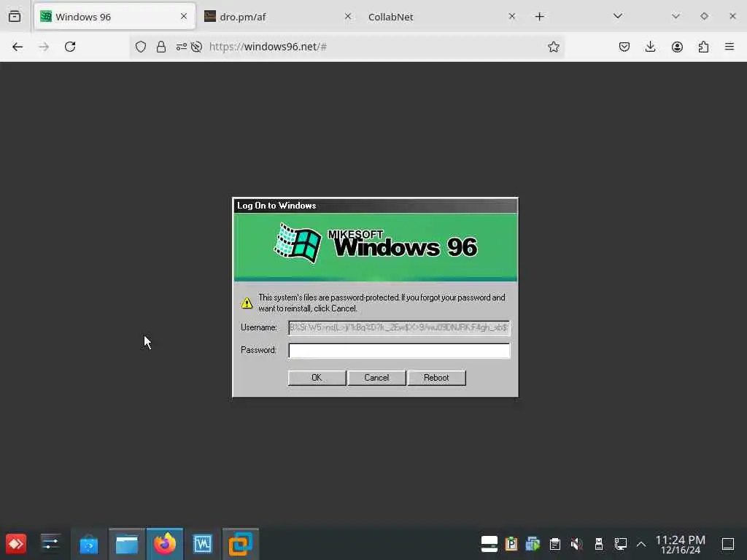747x560 pixels.
Task: Open a new browser tab
Action: point(539,17)
